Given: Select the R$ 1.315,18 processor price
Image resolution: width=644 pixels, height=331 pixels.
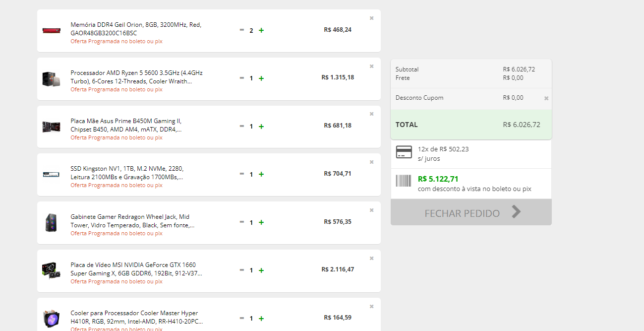Looking at the screenshot, I should coord(338,77).
